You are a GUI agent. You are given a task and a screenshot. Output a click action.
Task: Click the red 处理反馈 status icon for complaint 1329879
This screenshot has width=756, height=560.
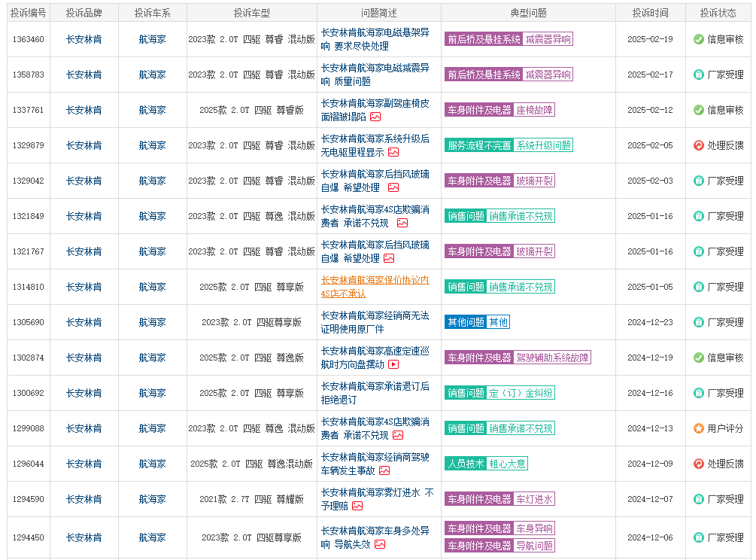tap(699, 145)
